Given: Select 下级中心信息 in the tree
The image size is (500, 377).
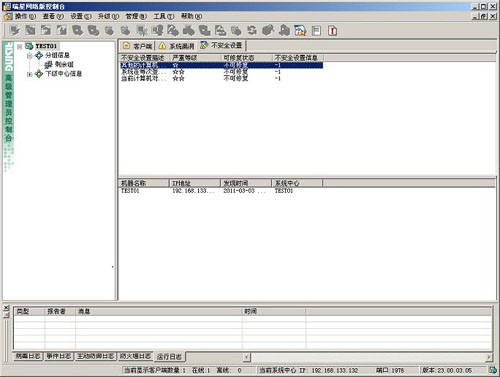Looking at the screenshot, I should coord(64,74).
